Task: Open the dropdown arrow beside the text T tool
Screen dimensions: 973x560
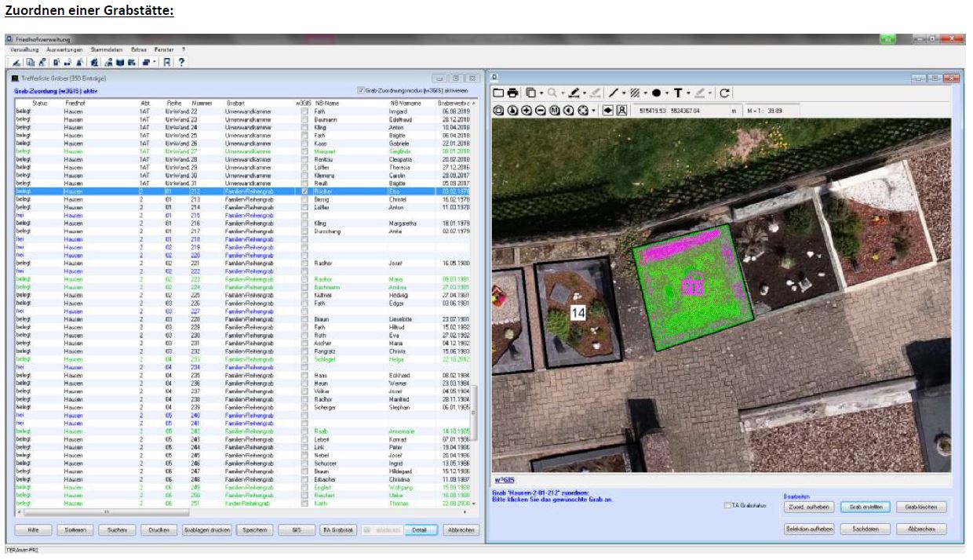Action: click(687, 94)
